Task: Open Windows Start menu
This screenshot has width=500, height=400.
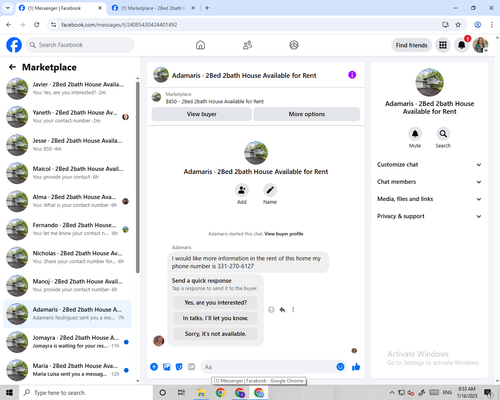Action: [x=9, y=393]
